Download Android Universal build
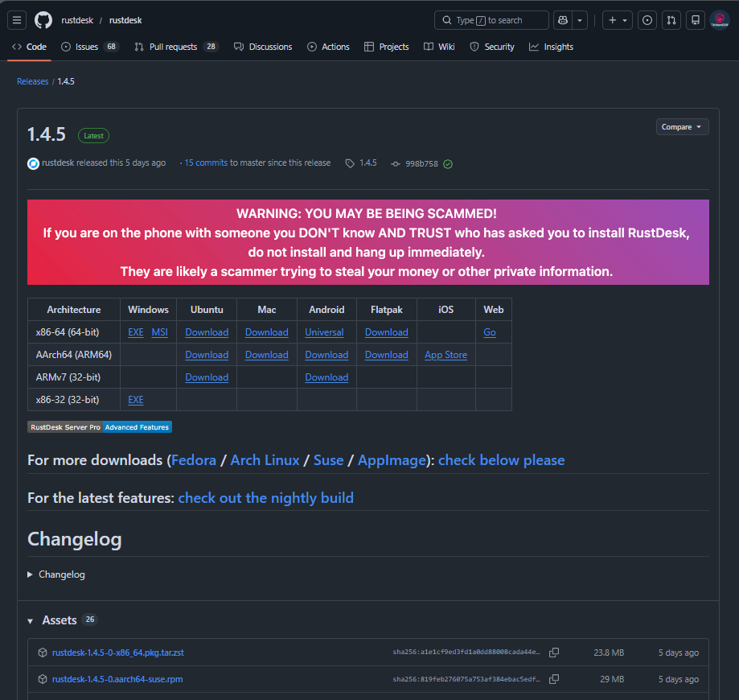This screenshot has height=700, width=739. tap(324, 332)
